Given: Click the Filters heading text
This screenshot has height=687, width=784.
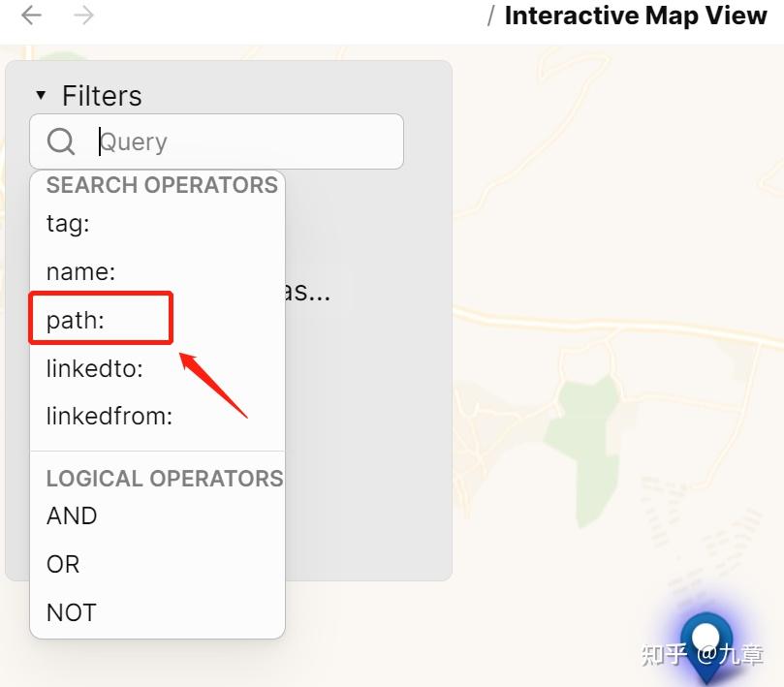Looking at the screenshot, I should [102, 96].
